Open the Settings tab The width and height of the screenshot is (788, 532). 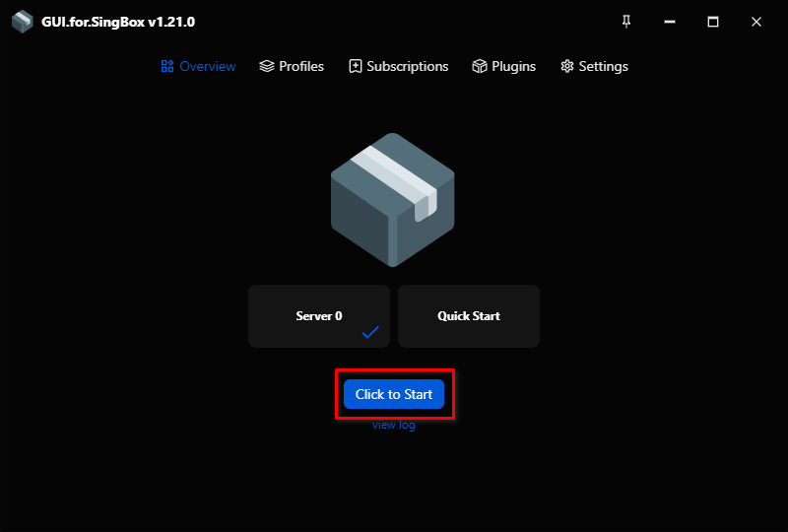[x=594, y=66]
